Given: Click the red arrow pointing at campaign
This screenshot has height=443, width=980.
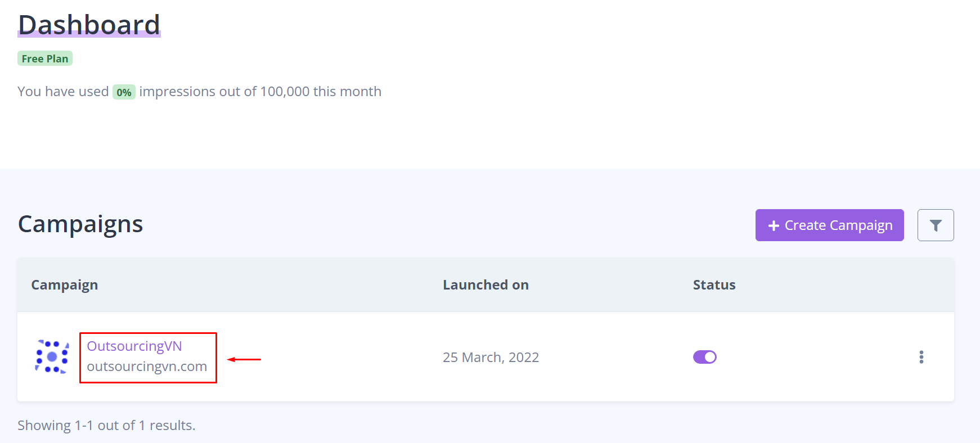Looking at the screenshot, I should [x=244, y=359].
